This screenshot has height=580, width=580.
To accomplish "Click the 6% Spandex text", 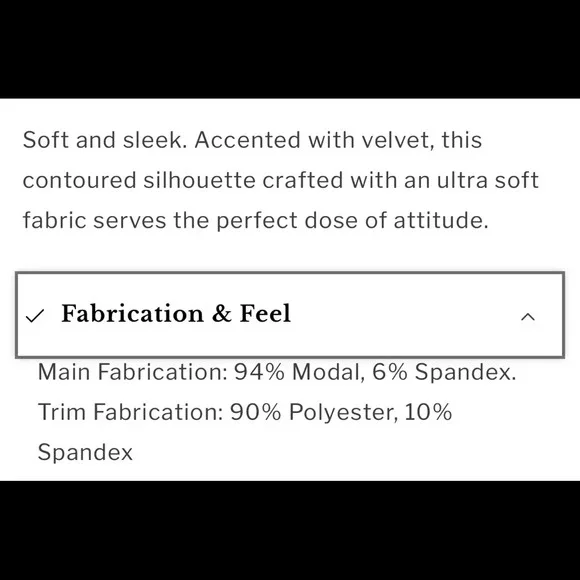I will (x=444, y=372).
